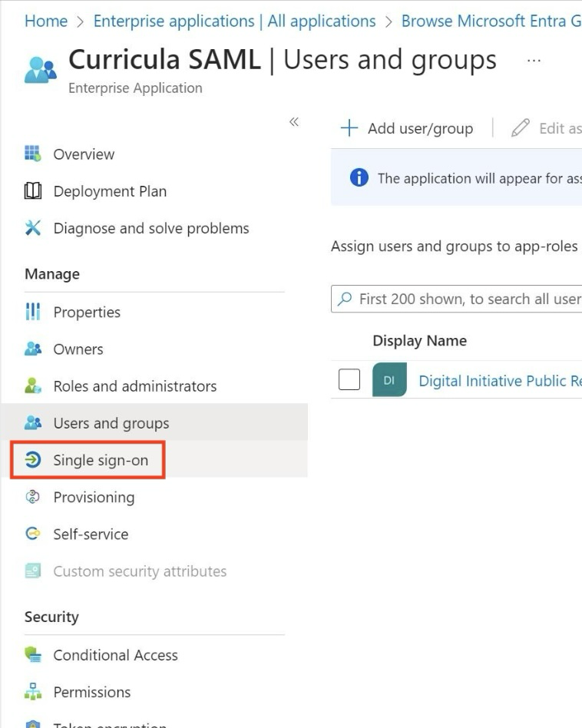Focus the user search input field

[x=456, y=299]
